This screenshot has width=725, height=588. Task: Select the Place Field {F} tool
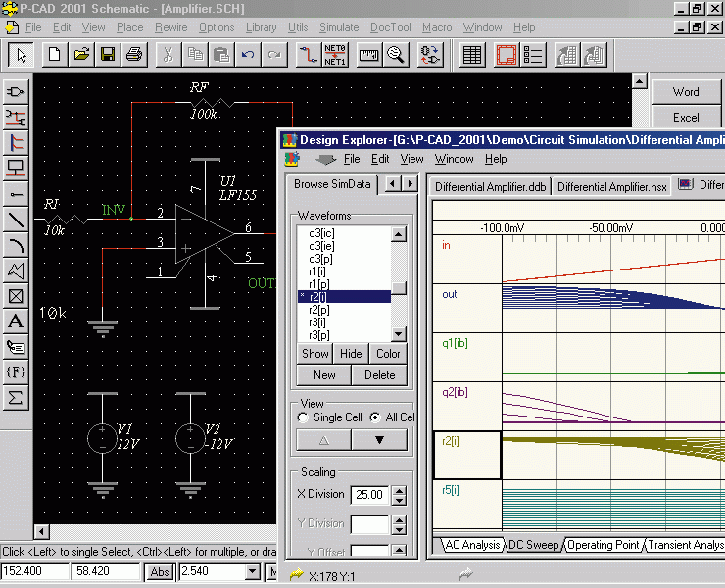tap(17, 372)
